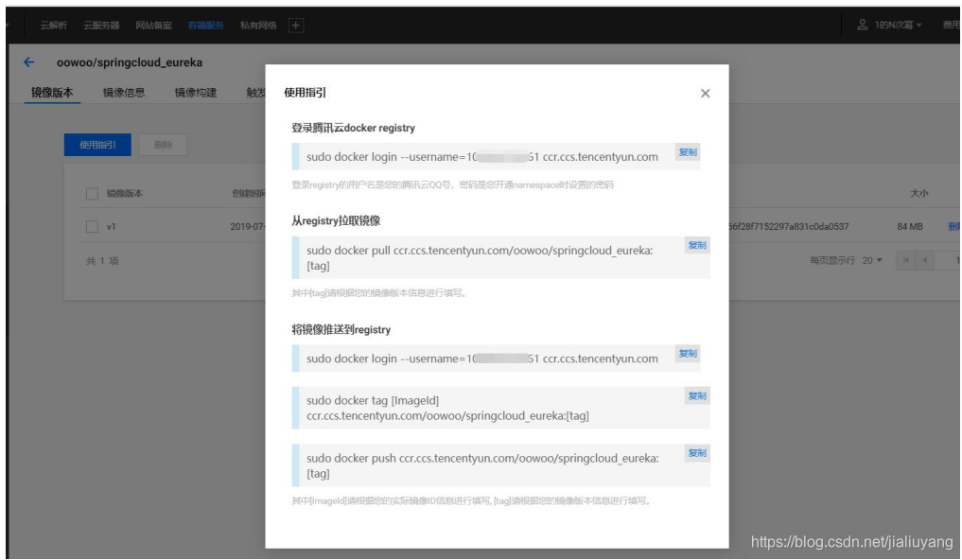Switch to the 镜像构建 tab
This screenshot has width=962, height=560.
[196, 93]
